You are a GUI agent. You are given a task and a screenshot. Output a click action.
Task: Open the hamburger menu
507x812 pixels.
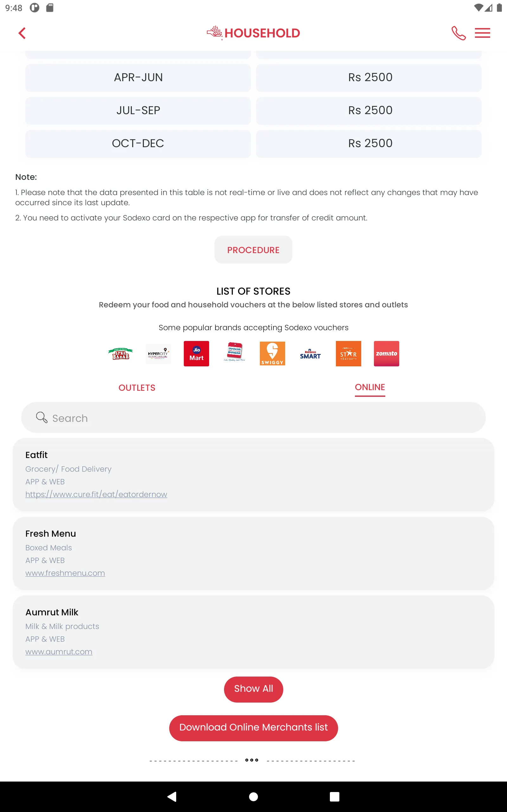[x=482, y=33]
